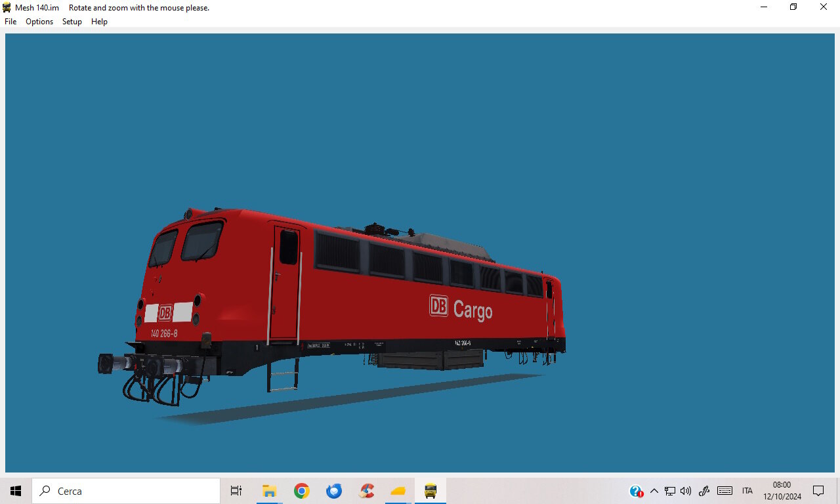This screenshot has height=504, width=840.
Task: Open the Setup menu
Action: coord(72,22)
